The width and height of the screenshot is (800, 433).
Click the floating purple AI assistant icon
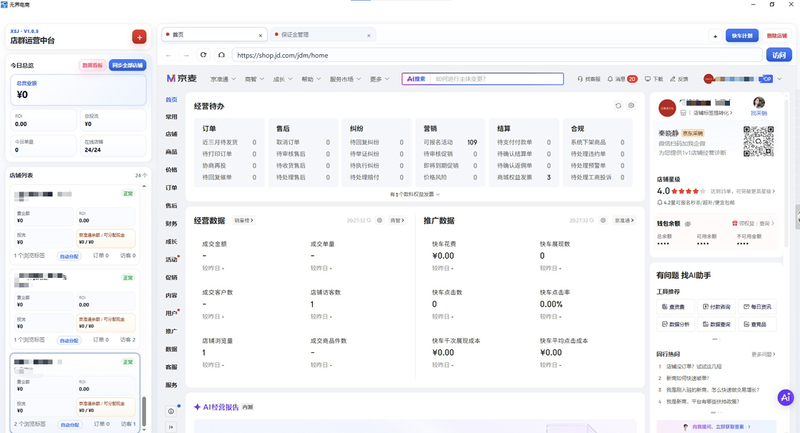pyautogui.click(x=786, y=397)
